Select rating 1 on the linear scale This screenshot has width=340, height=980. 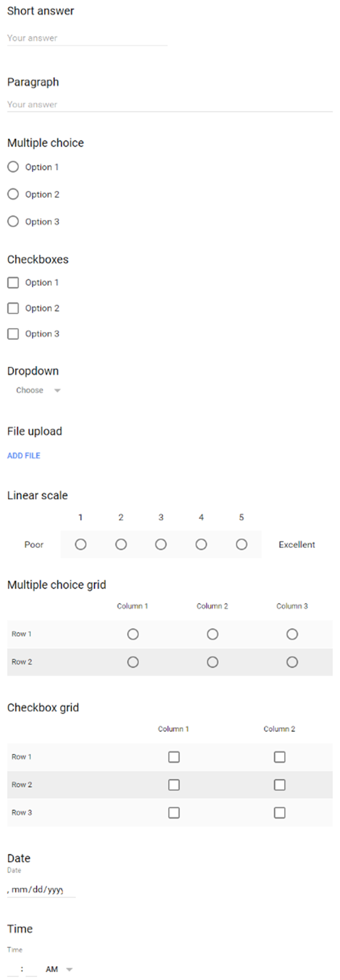point(81,545)
